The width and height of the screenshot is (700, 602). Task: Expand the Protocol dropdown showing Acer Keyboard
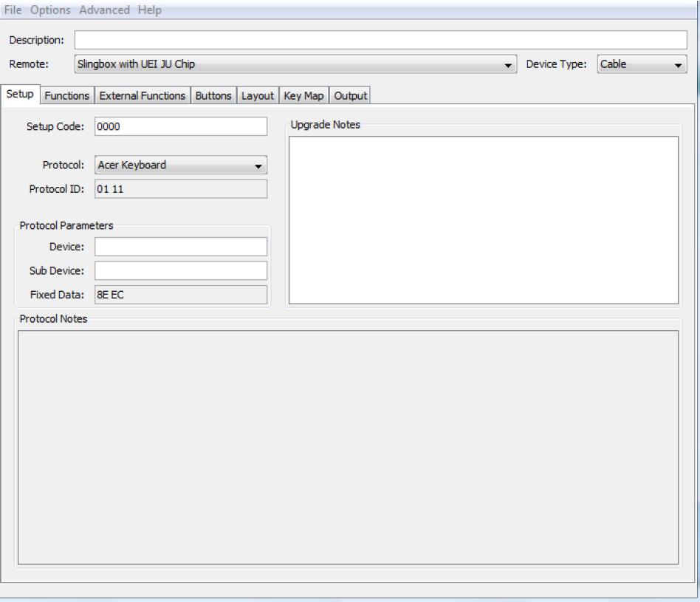click(181, 166)
